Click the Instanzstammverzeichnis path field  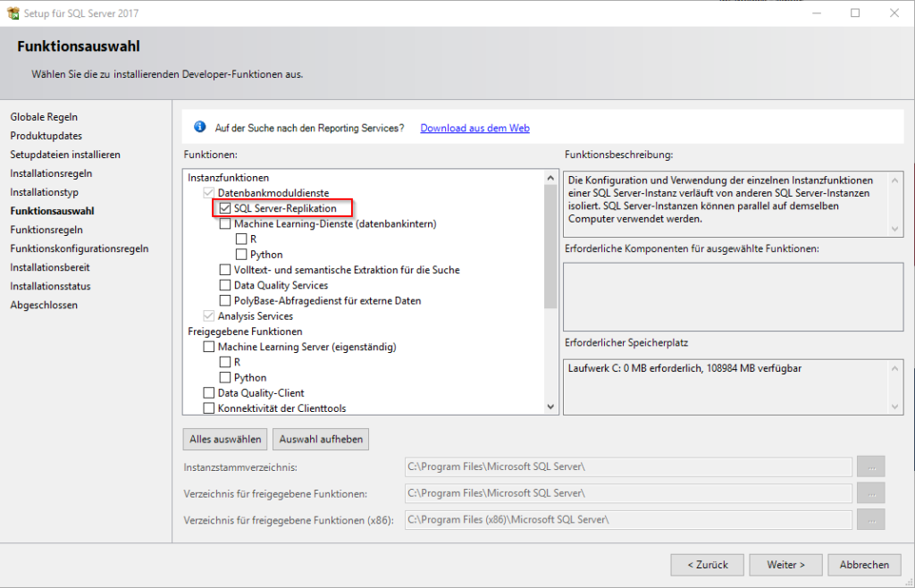628,466
